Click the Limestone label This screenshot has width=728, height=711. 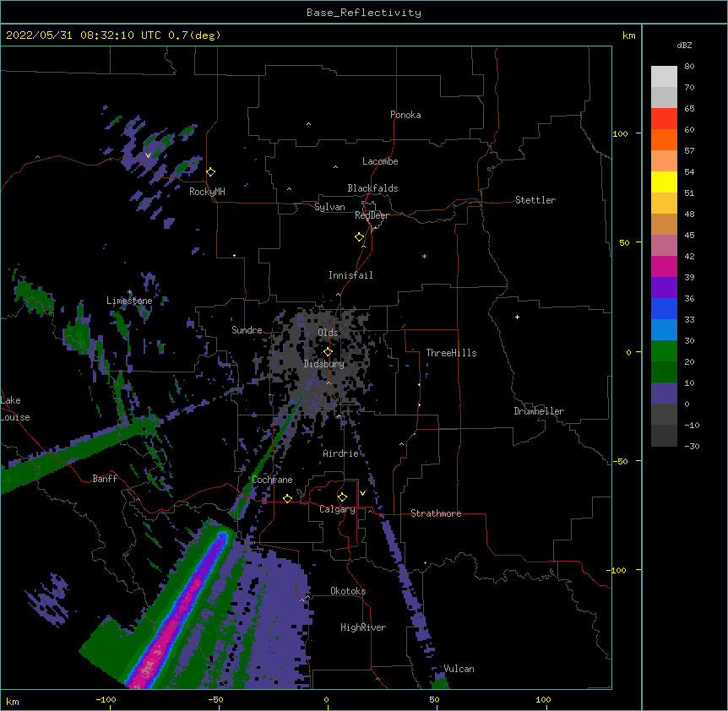click(x=129, y=301)
